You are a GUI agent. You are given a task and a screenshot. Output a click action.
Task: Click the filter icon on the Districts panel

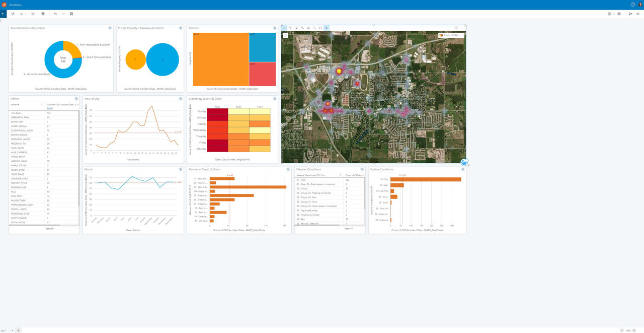274,28
